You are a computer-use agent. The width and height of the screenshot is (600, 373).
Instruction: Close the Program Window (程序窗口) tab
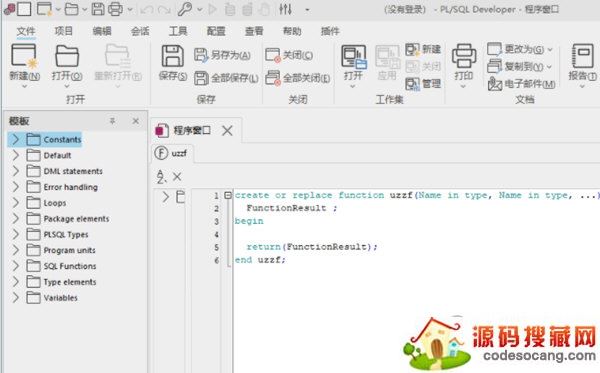click(227, 130)
